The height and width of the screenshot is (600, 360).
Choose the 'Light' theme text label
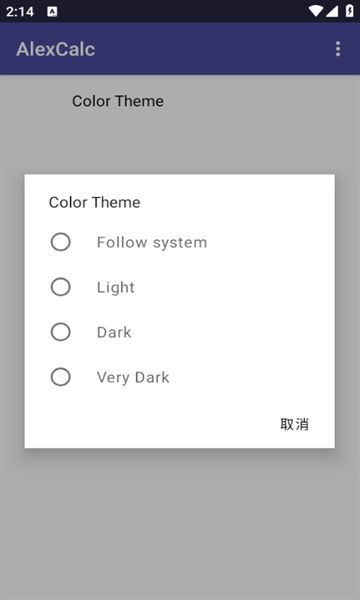[x=116, y=287]
